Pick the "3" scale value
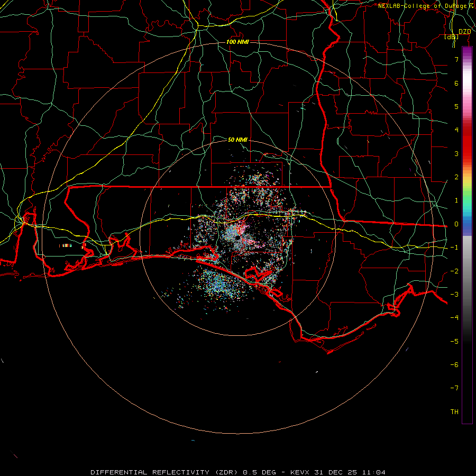Image resolution: width=476 pixels, height=476 pixels. [456, 153]
